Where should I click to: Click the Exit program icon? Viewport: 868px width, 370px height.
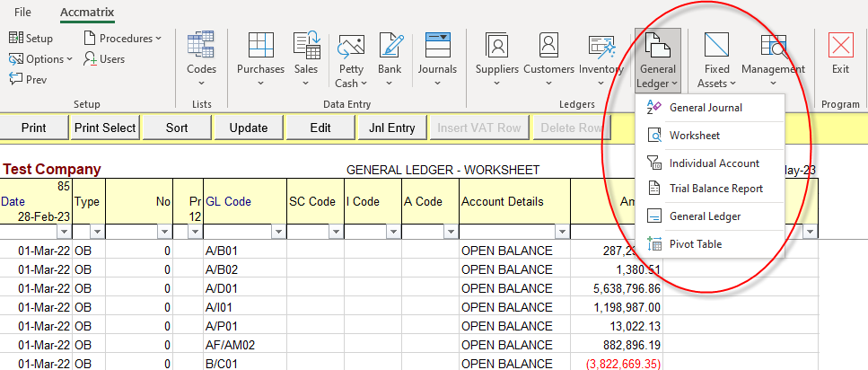pos(840,55)
